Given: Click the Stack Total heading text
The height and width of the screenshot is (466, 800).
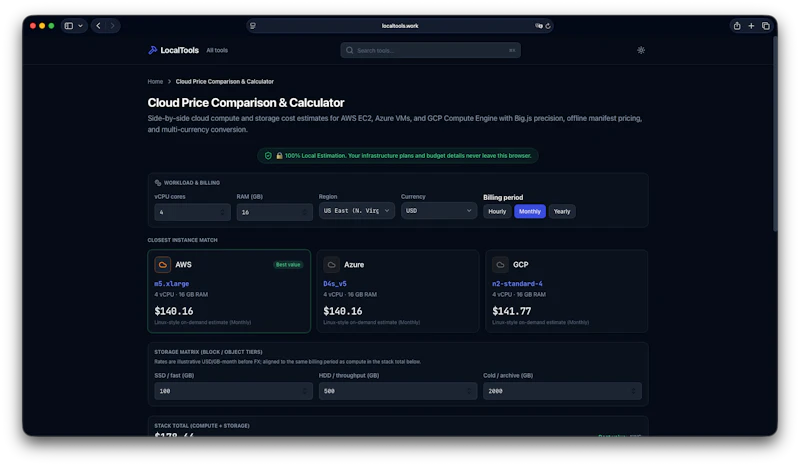Looking at the screenshot, I should 202,426.
